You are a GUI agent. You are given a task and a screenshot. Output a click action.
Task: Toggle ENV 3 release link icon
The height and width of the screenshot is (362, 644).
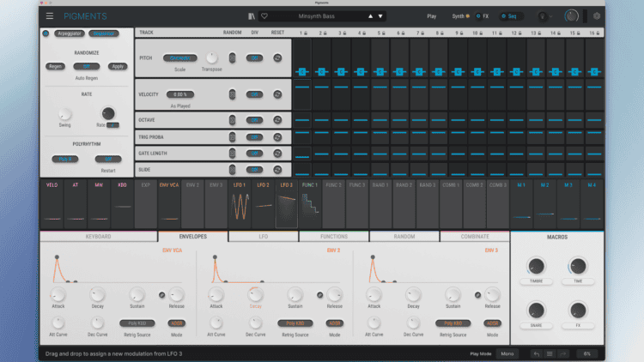[x=477, y=295]
